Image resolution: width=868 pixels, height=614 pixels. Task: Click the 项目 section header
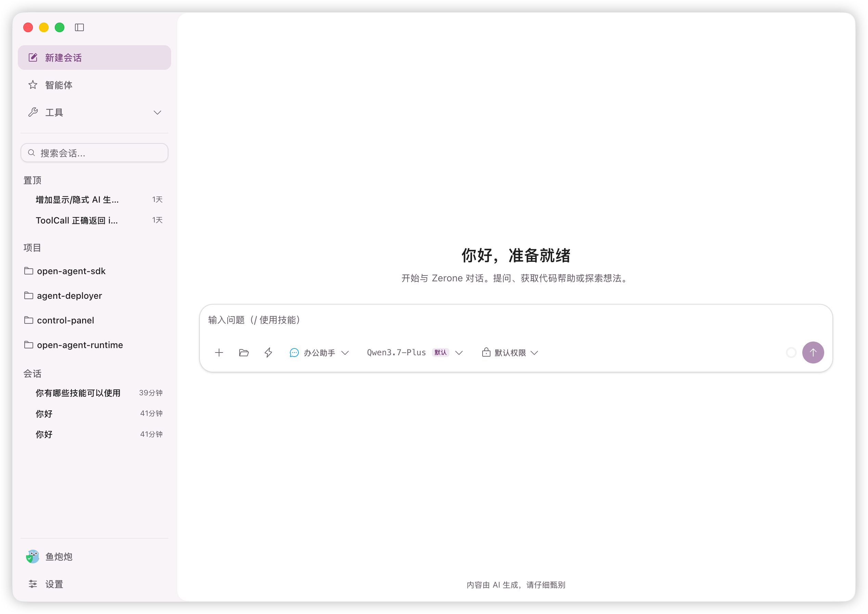click(32, 248)
